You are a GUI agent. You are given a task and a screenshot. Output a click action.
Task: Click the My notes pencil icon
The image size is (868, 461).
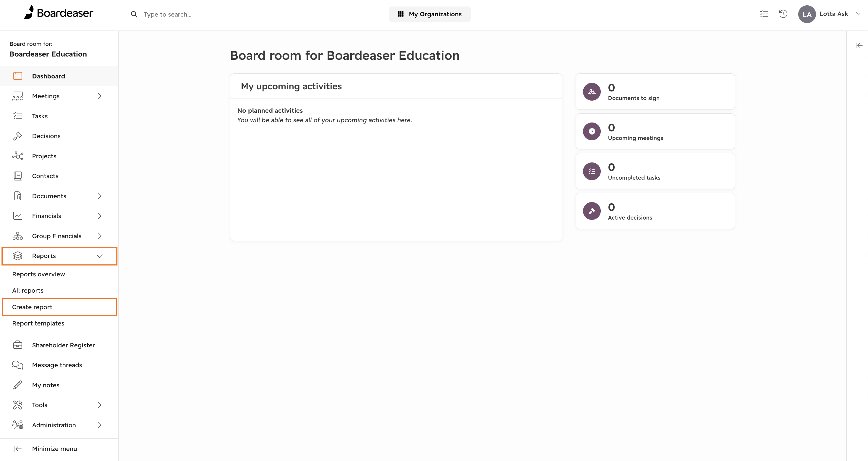point(17,385)
